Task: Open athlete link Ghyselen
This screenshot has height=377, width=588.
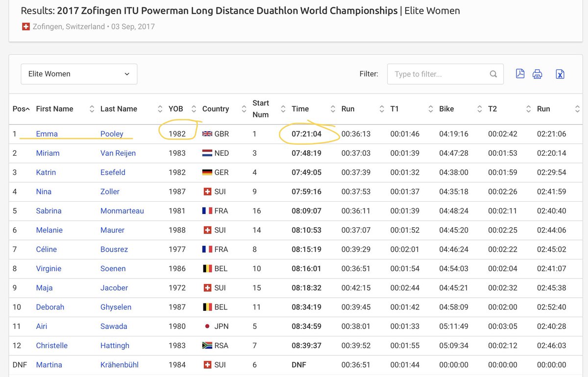Action: click(x=117, y=307)
